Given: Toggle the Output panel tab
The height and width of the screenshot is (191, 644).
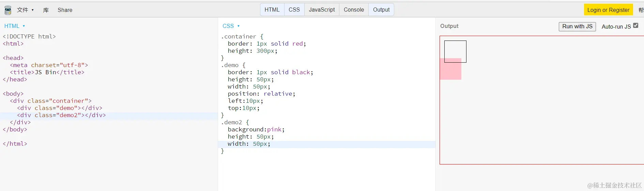Looking at the screenshot, I should [x=381, y=10].
